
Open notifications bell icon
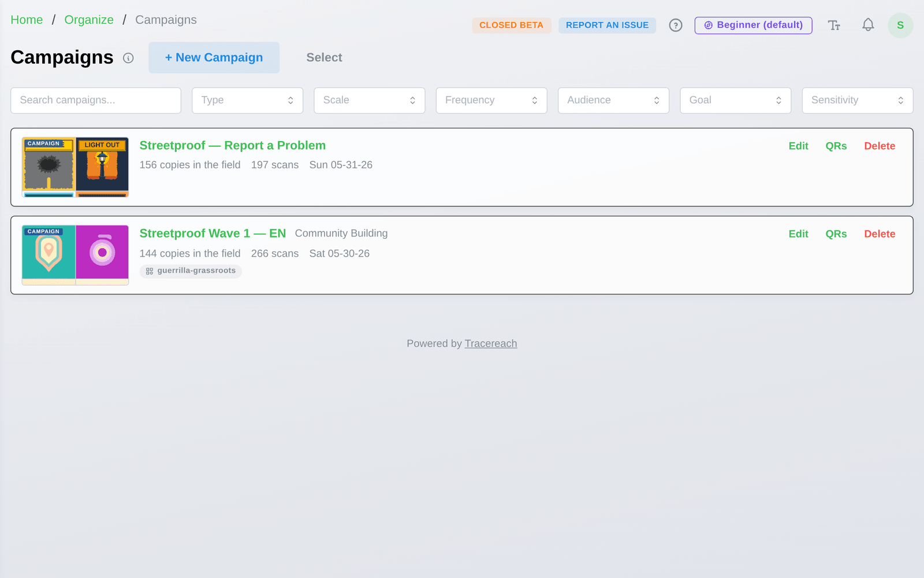pos(868,25)
